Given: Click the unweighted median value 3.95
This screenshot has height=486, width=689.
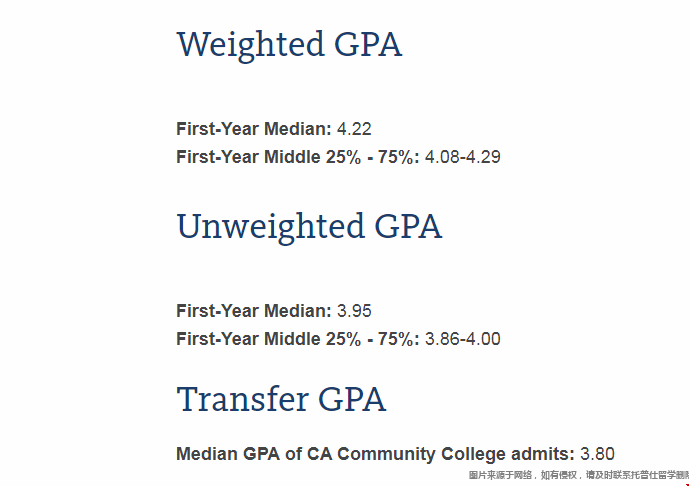Looking at the screenshot, I should coord(354,311).
